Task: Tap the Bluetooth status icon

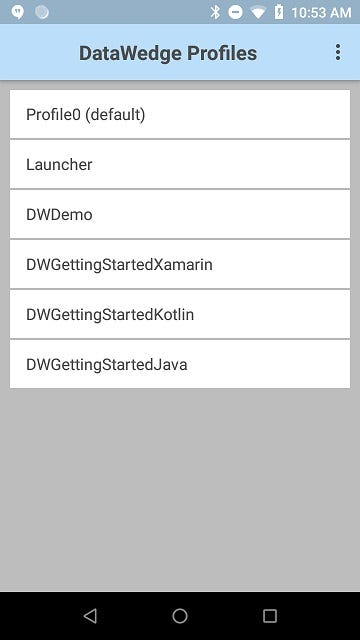Action: point(215,12)
